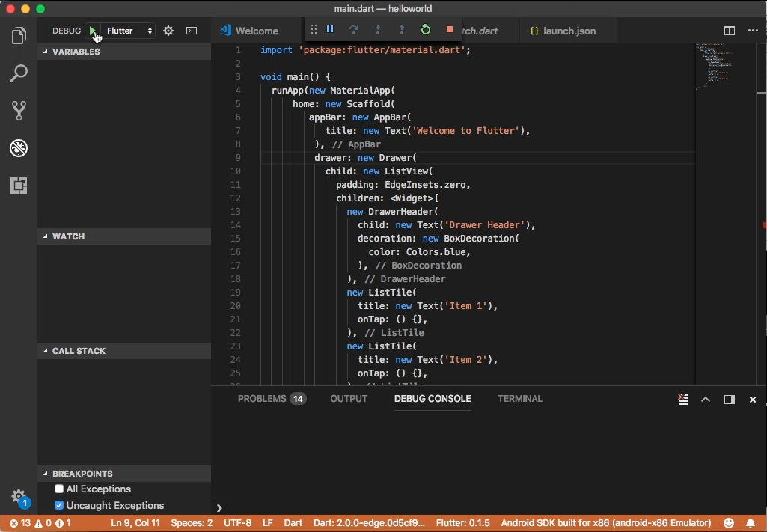The image size is (767, 532).
Task: Open the Flutter launch configuration dropdown
Action: tap(129, 31)
